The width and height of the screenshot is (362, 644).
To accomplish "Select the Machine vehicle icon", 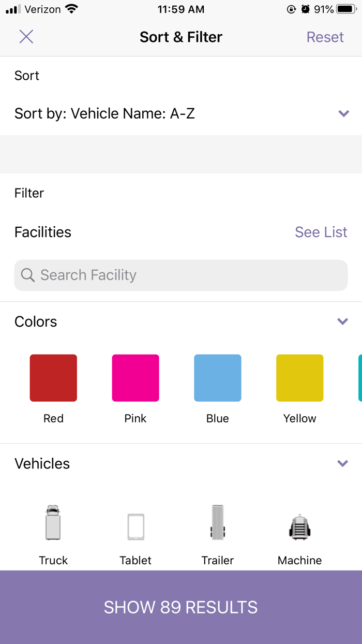I will tap(299, 523).
